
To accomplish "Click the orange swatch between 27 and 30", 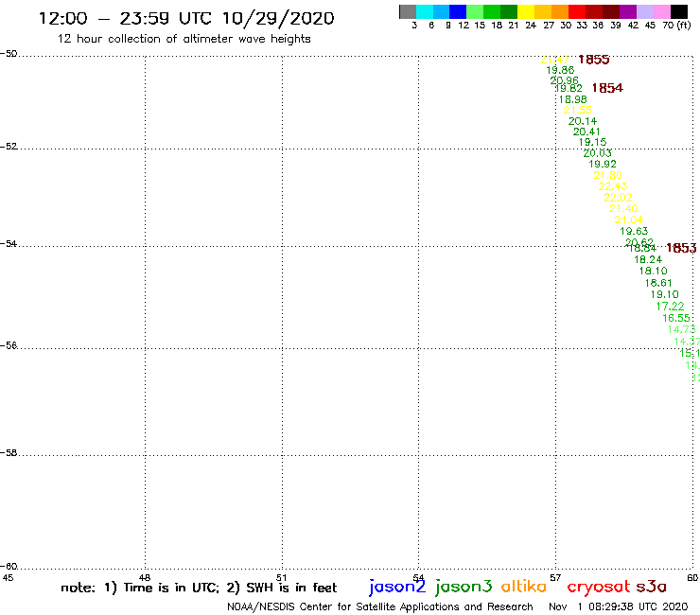I will click(x=560, y=11).
